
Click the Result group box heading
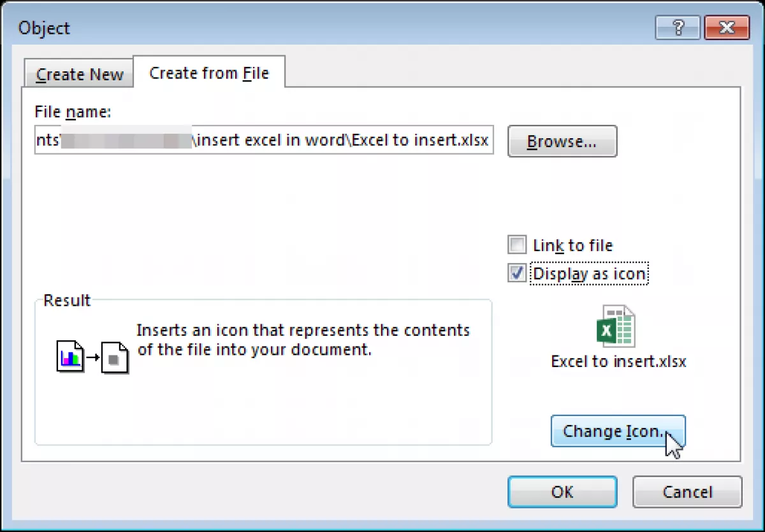67,300
